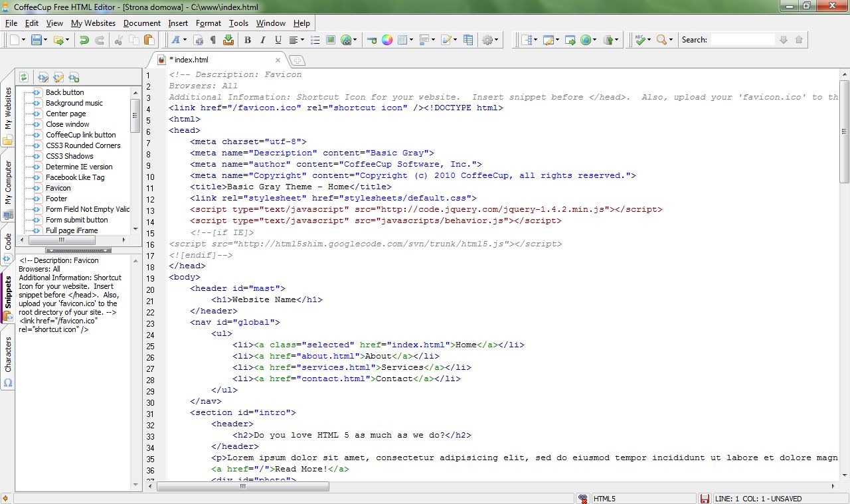The width and height of the screenshot is (850, 504).
Task: Click in the Search input field
Action: [742, 40]
